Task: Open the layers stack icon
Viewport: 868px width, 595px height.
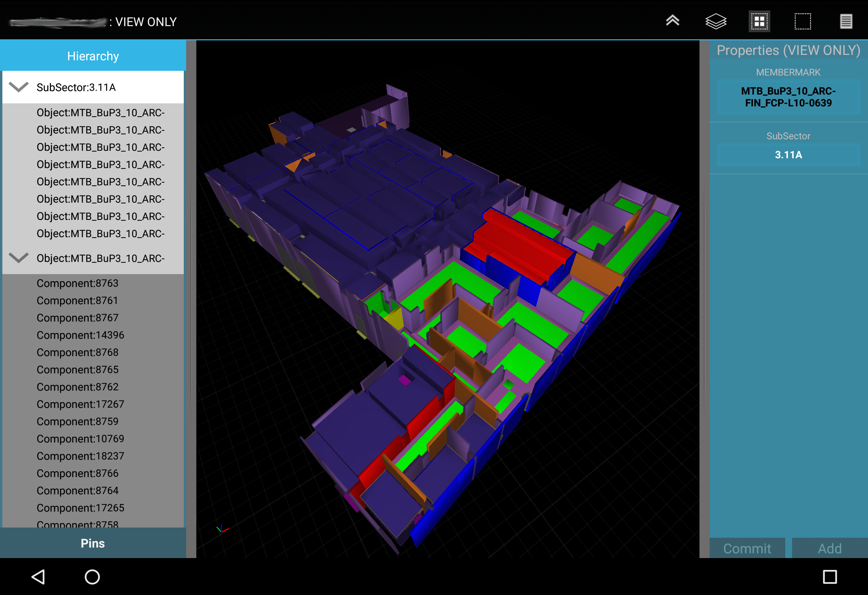Action: (716, 21)
